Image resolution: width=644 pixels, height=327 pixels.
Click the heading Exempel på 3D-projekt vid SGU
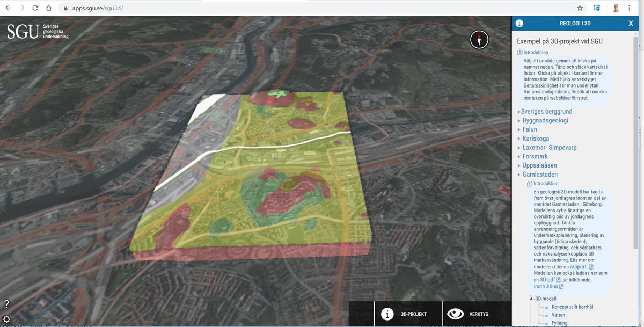click(x=560, y=41)
